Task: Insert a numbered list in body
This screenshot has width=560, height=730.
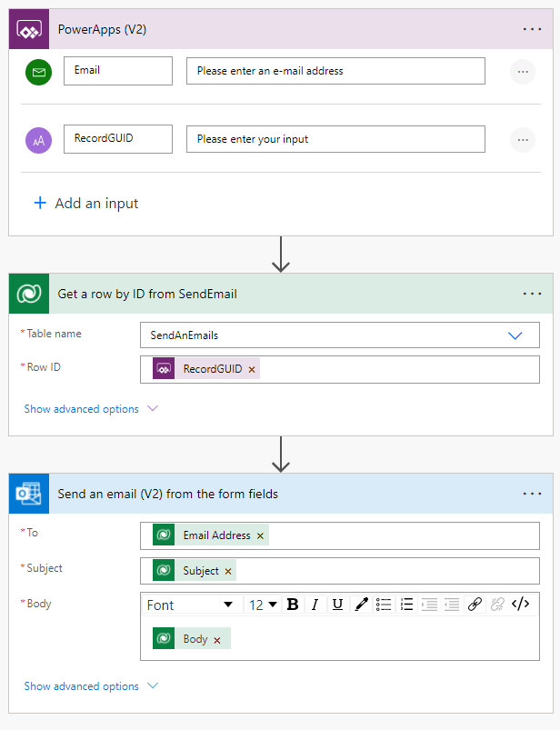Action: [406, 605]
